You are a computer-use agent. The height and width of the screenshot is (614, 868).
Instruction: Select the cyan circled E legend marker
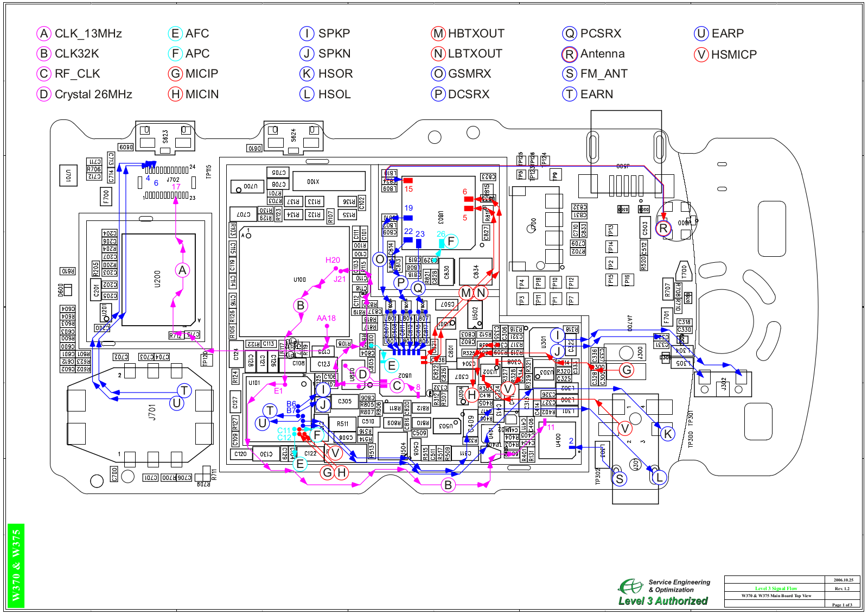click(x=175, y=34)
